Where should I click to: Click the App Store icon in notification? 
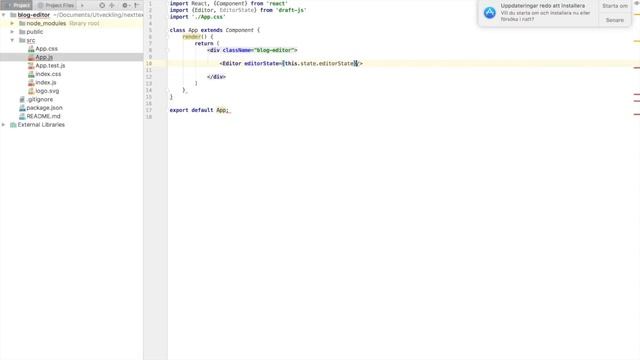[490, 13]
